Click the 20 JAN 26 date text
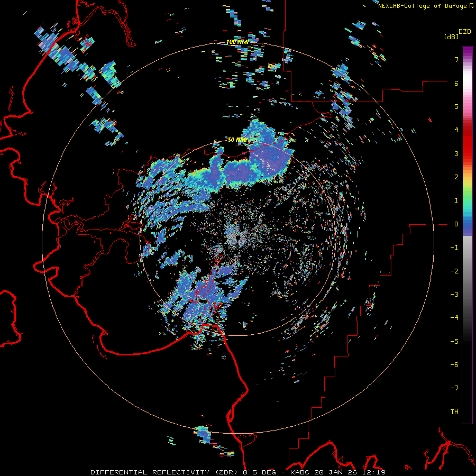 click(335, 472)
